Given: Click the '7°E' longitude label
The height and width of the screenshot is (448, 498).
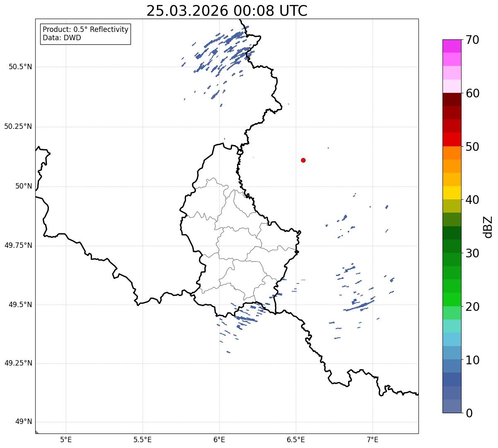Looking at the screenshot, I should point(372,440).
